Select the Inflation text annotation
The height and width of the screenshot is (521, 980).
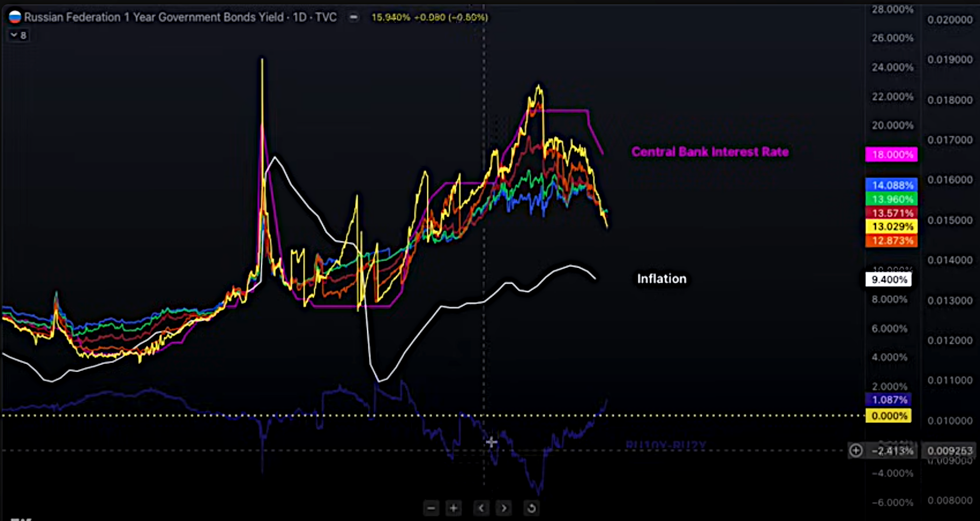tap(662, 279)
